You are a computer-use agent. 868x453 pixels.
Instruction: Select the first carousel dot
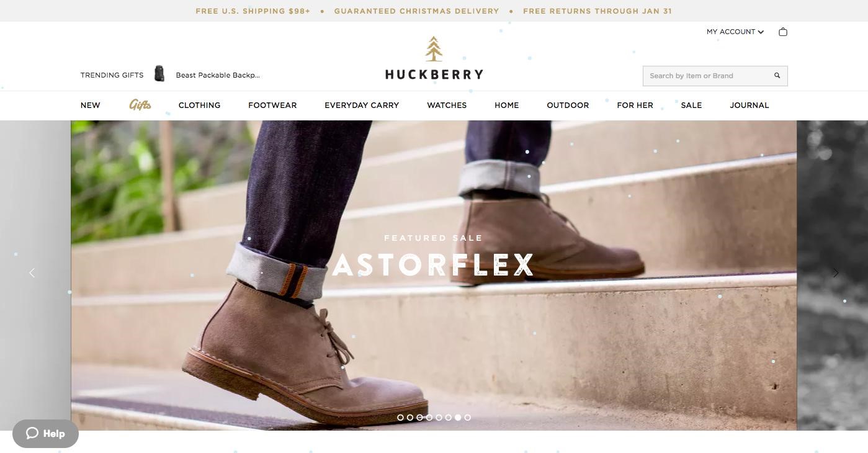(x=400, y=418)
